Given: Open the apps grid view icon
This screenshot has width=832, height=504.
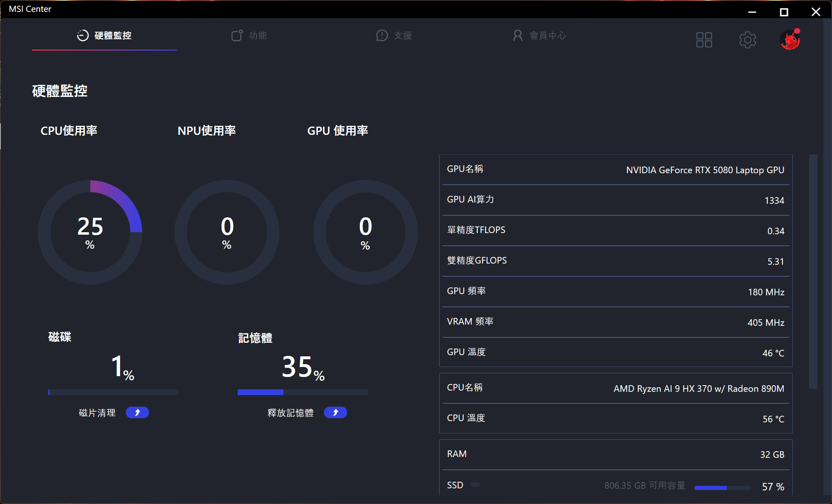Looking at the screenshot, I should [704, 40].
